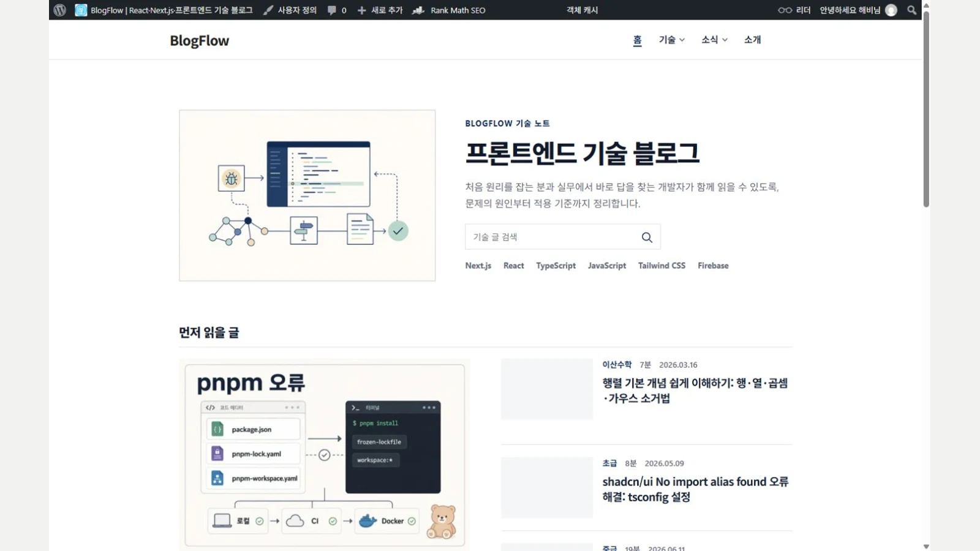
Task: Click the plus icon for new content
Action: (x=361, y=10)
